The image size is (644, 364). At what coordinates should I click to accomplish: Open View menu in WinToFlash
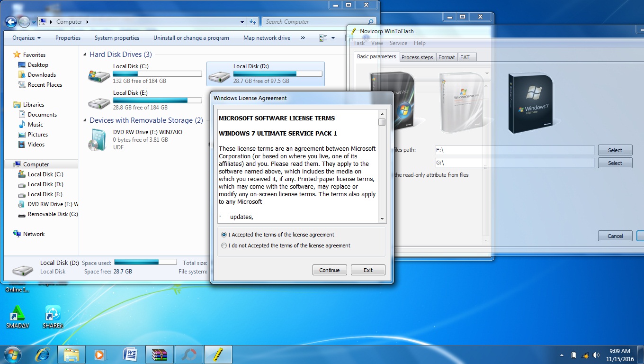pyautogui.click(x=377, y=43)
